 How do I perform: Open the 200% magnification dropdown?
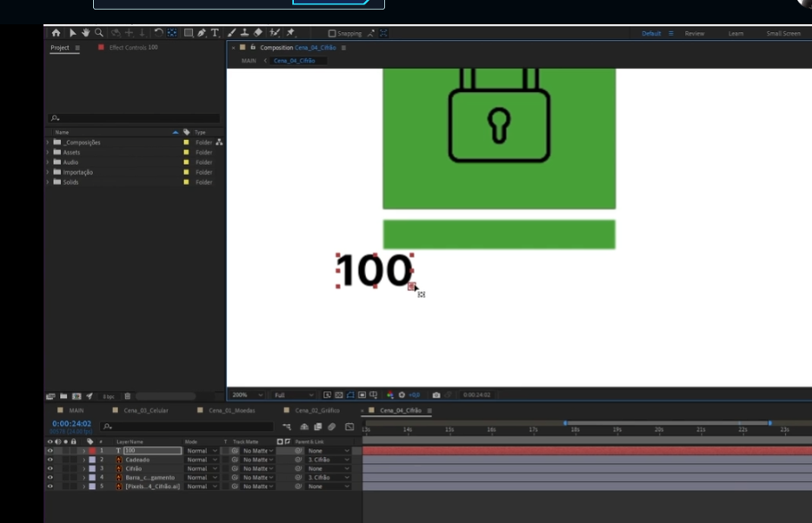pos(247,394)
